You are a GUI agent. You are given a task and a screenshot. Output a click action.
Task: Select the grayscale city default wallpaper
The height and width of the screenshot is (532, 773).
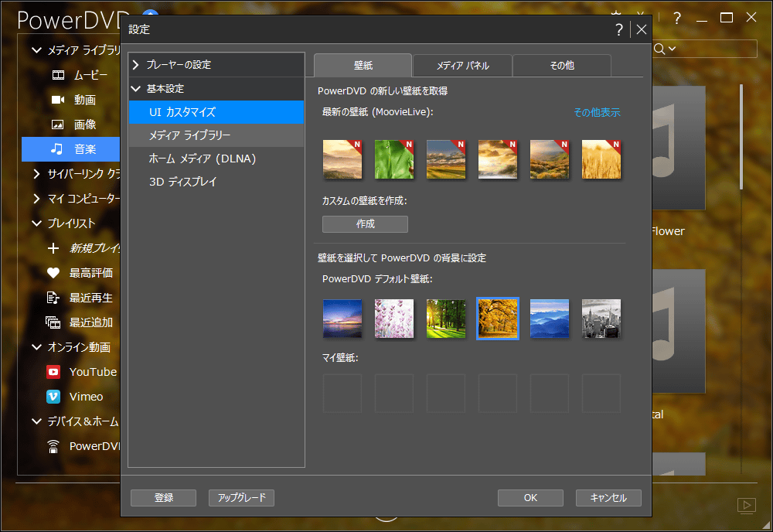601,319
